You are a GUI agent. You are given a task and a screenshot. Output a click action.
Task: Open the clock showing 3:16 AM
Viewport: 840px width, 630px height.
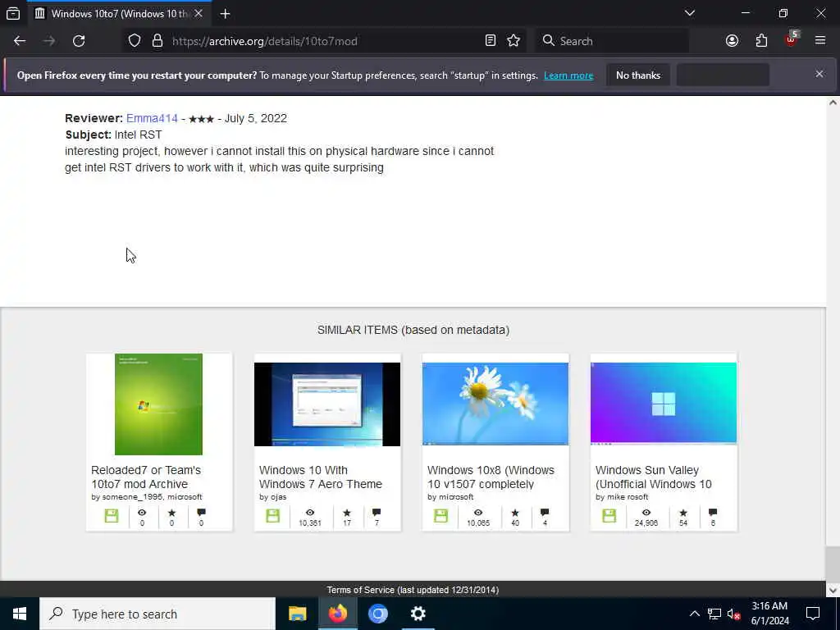pos(769,614)
